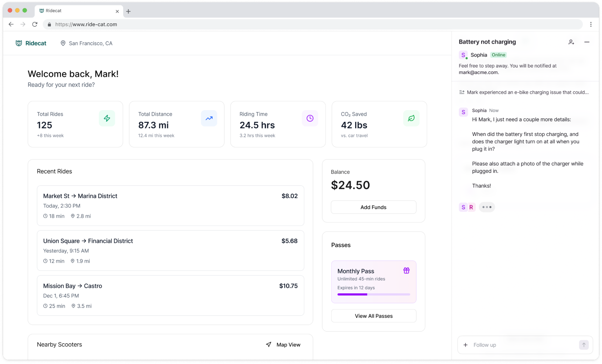Switch to Map View for scooters

(x=283, y=344)
